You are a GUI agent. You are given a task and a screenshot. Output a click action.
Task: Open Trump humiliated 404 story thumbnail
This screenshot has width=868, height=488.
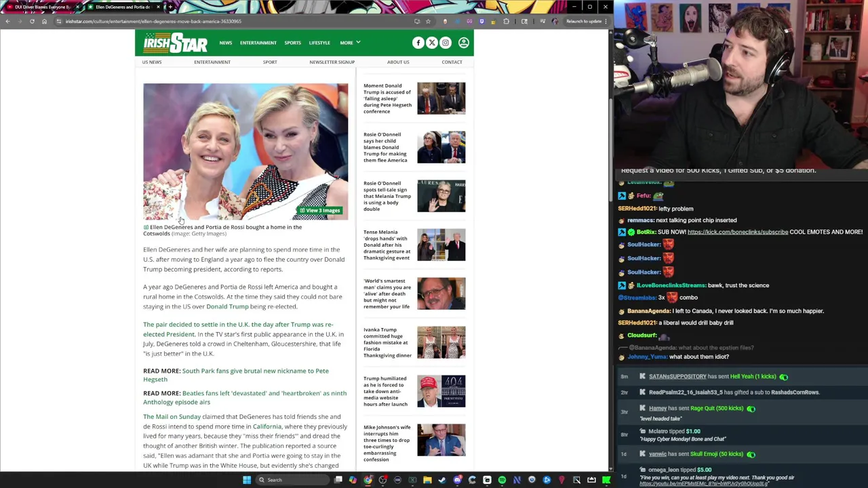coord(441,391)
